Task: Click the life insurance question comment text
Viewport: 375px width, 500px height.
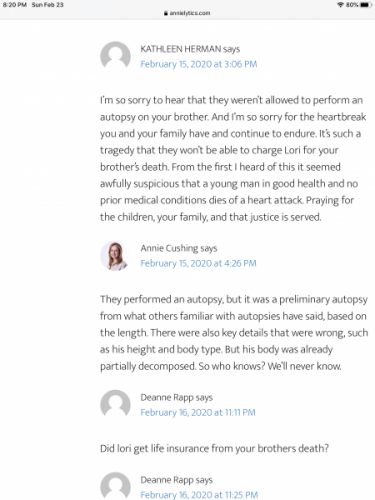Action: point(214,448)
